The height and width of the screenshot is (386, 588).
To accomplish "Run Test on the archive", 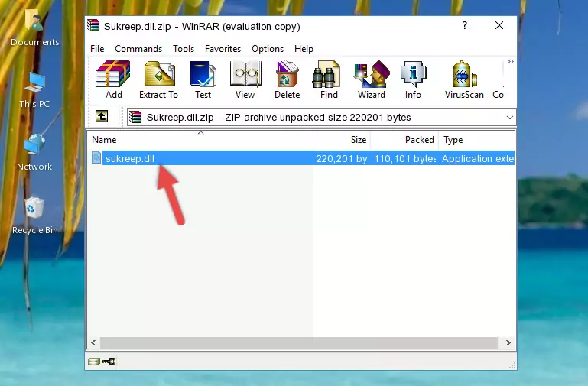I will click(203, 79).
